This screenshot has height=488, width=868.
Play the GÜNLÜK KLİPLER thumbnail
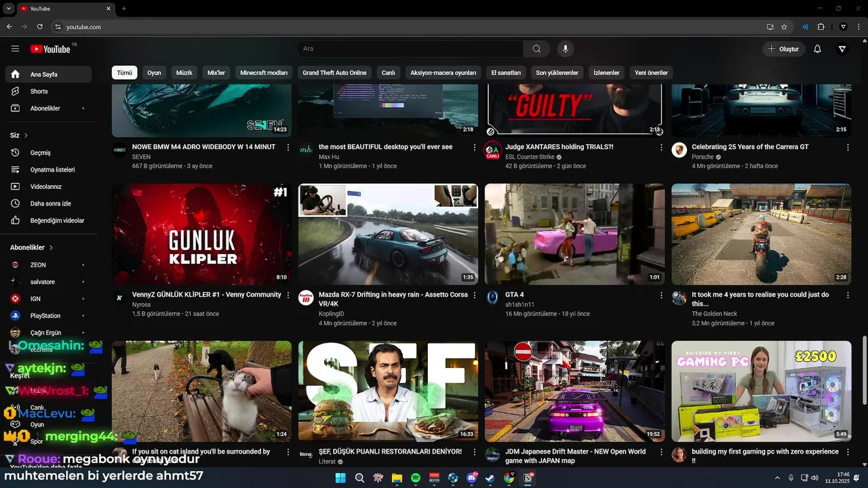[x=201, y=234]
